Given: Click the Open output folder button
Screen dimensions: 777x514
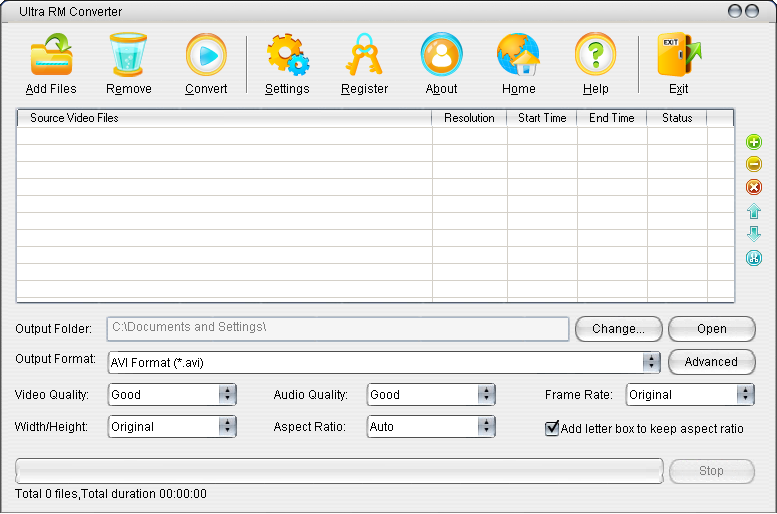Looking at the screenshot, I should tap(712, 329).
